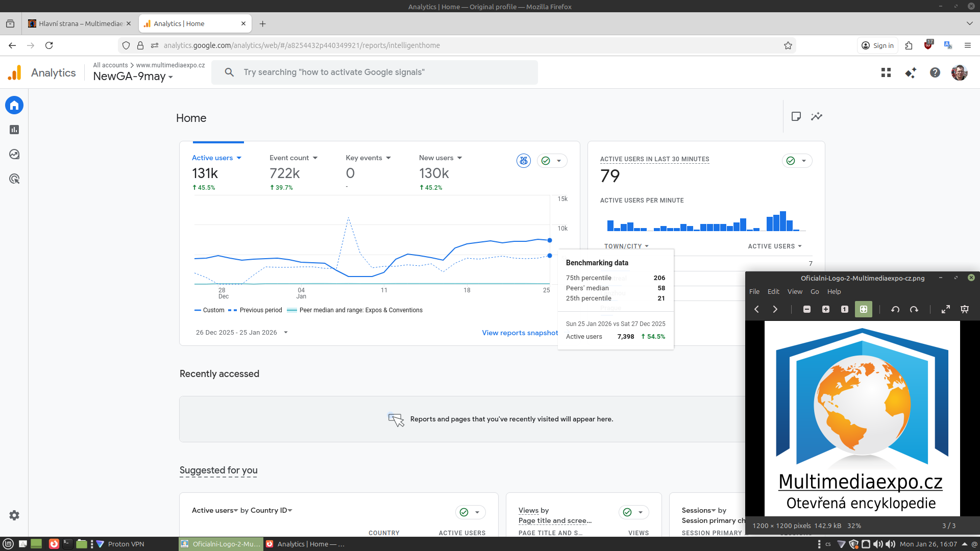The image size is (980, 551).
Task: Click the Analytics search input field
Action: point(375,72)
